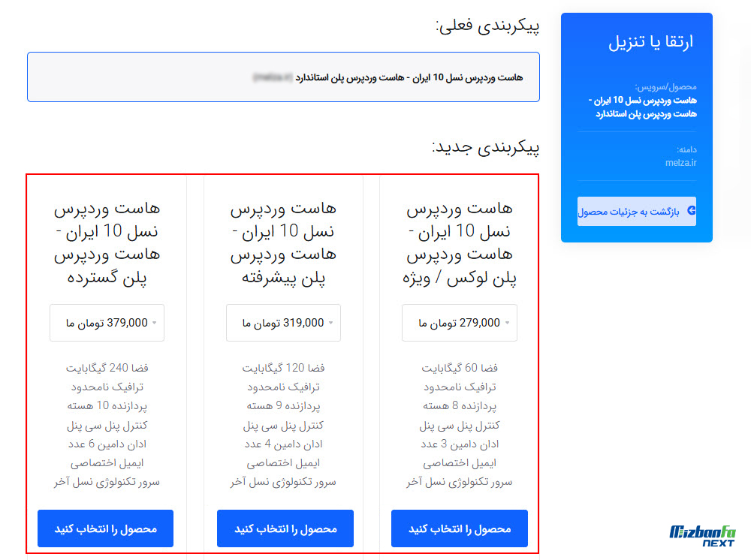The width and height of the screenshot is (751, 560).
Task: Click ادان دامین 3 عدد feature text
Action: point(460,444)
